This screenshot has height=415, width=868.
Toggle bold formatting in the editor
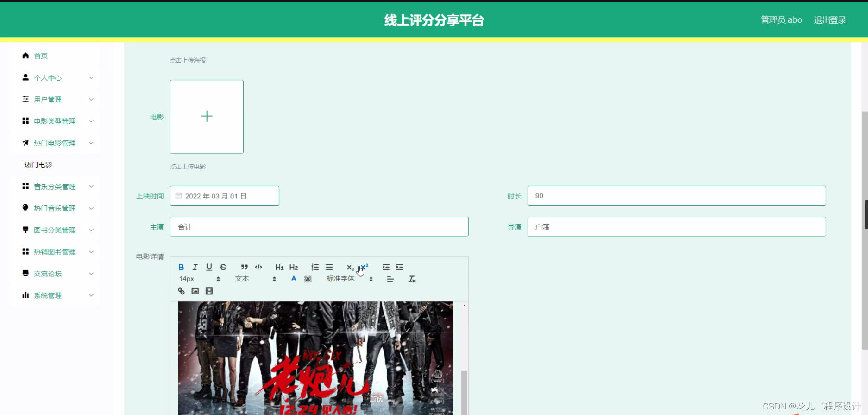pyautogui.click(x=181, y=267)
